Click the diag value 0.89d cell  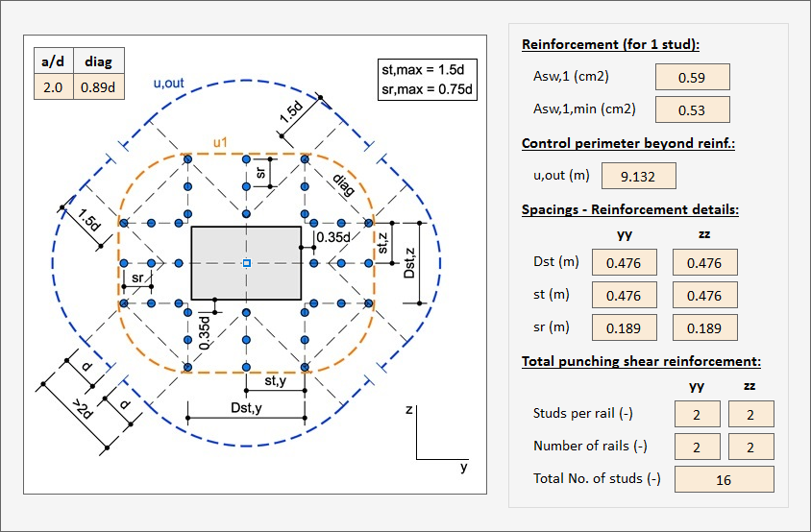(98, 86)
